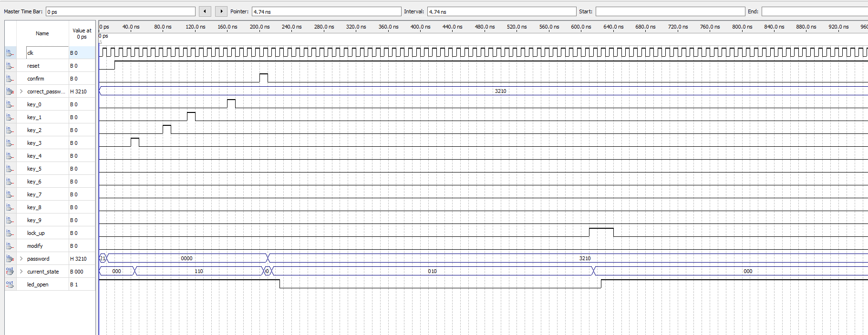Select the confirm signal name

coord(36,79)
